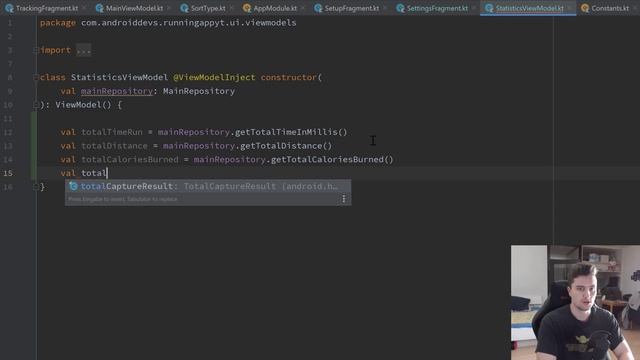Screen dimensions: 640x360
Task: Close the SortType.kt tab
Action: (231, 8)
